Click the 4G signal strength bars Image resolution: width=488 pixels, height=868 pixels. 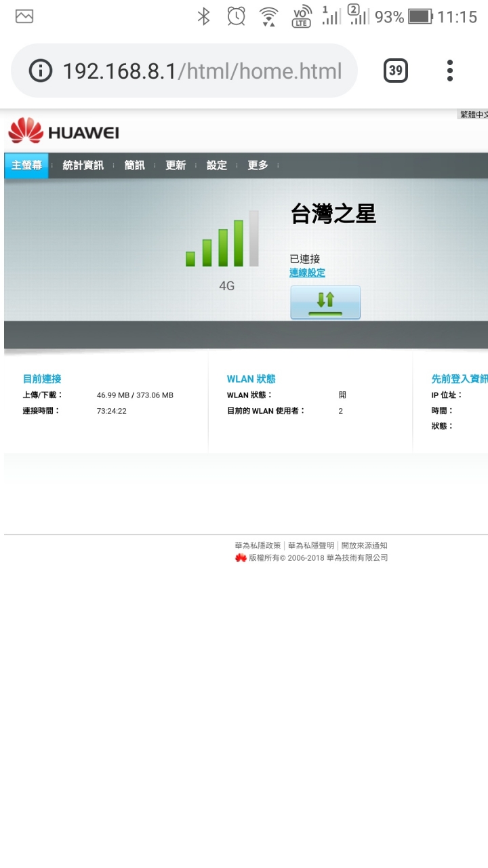(222, 239)
